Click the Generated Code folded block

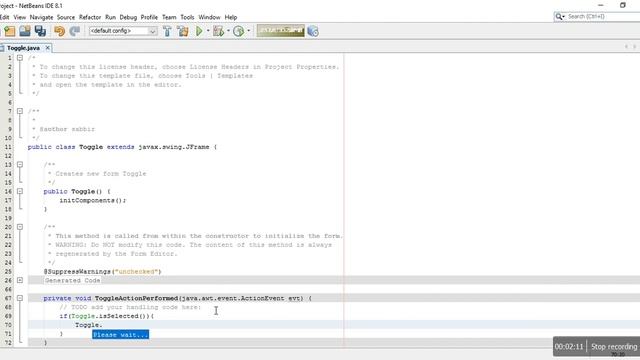[x=72, y=280]
